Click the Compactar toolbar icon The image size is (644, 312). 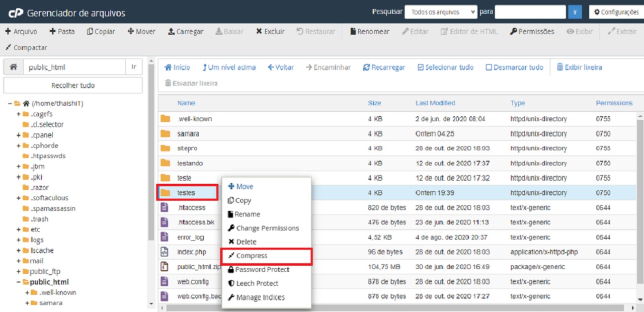tap(8, 48)
